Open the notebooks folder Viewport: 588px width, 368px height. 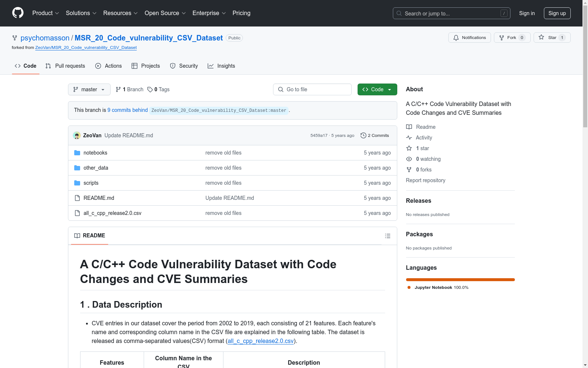coord(95,152)
